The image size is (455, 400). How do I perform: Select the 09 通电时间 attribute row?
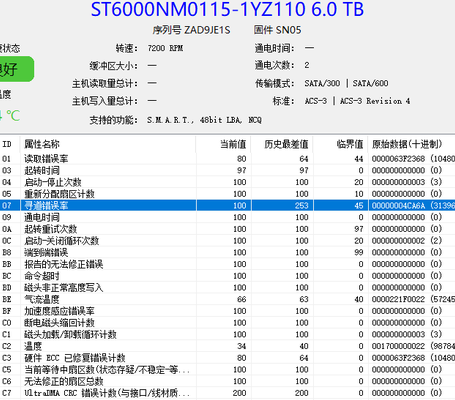coord(227,217)
